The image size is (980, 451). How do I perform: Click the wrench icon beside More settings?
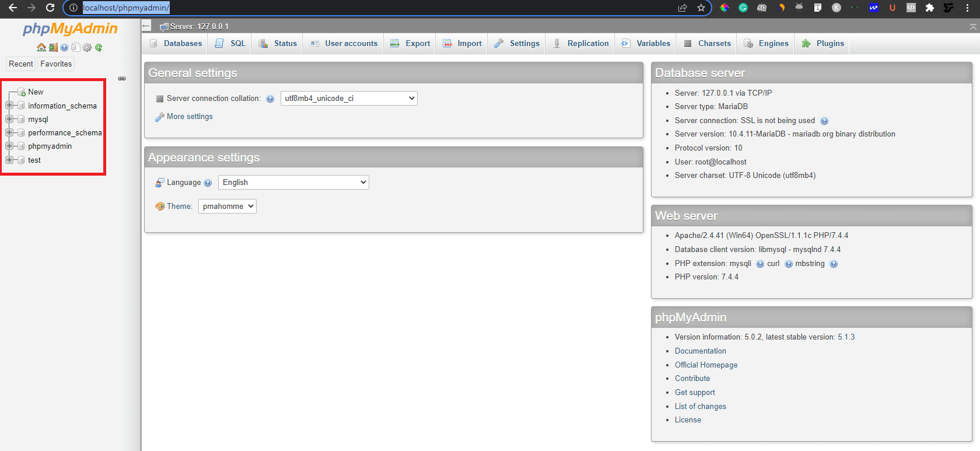[159, 117]
